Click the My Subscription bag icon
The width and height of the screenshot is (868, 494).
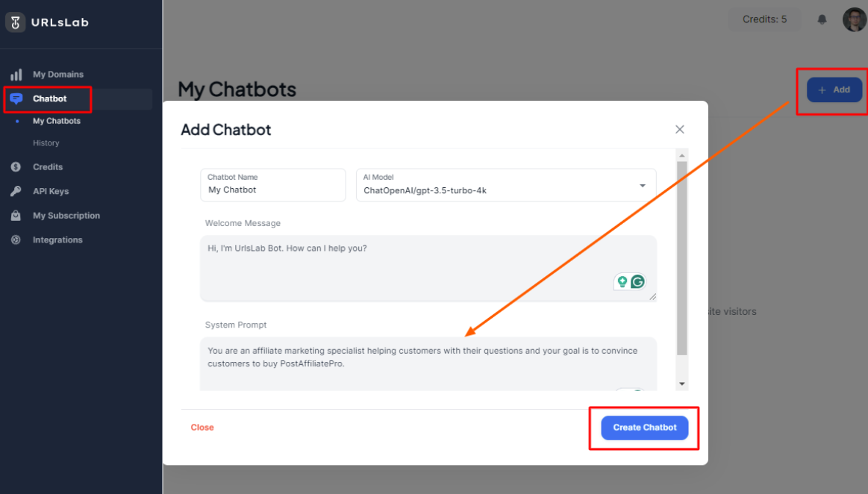click(x=16, y=215)
